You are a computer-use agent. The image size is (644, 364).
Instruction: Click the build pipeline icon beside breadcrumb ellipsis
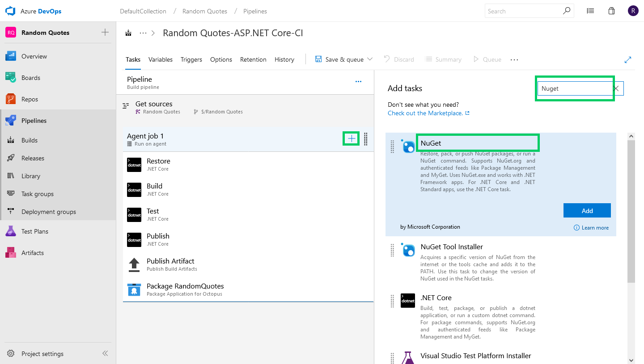[x=129, y=33]
